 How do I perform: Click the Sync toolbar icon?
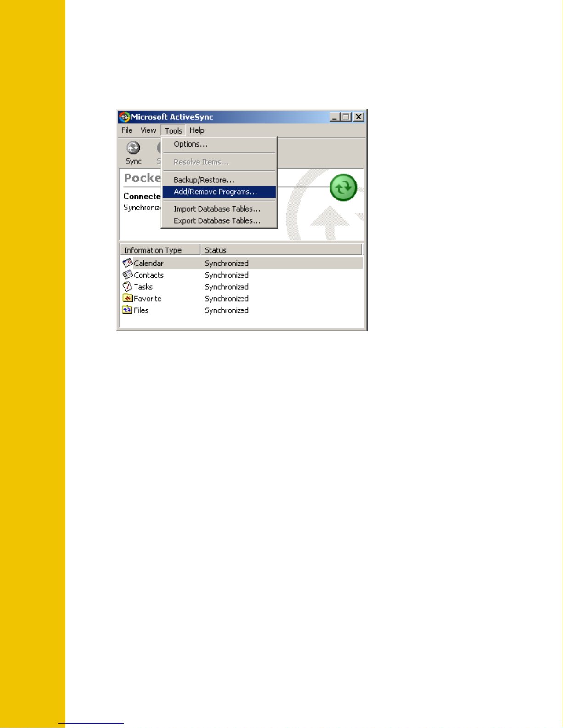[x=133, y=148]
